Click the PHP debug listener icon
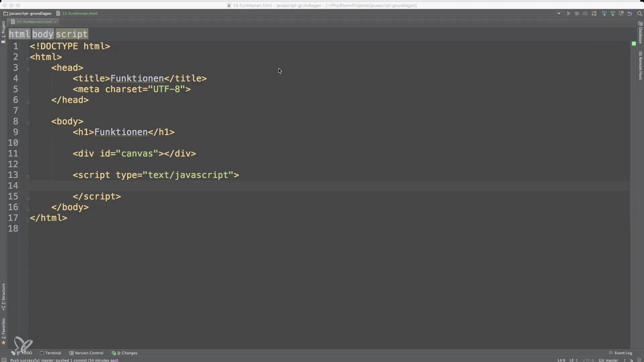The image size is (644, 362). point(594,14)
